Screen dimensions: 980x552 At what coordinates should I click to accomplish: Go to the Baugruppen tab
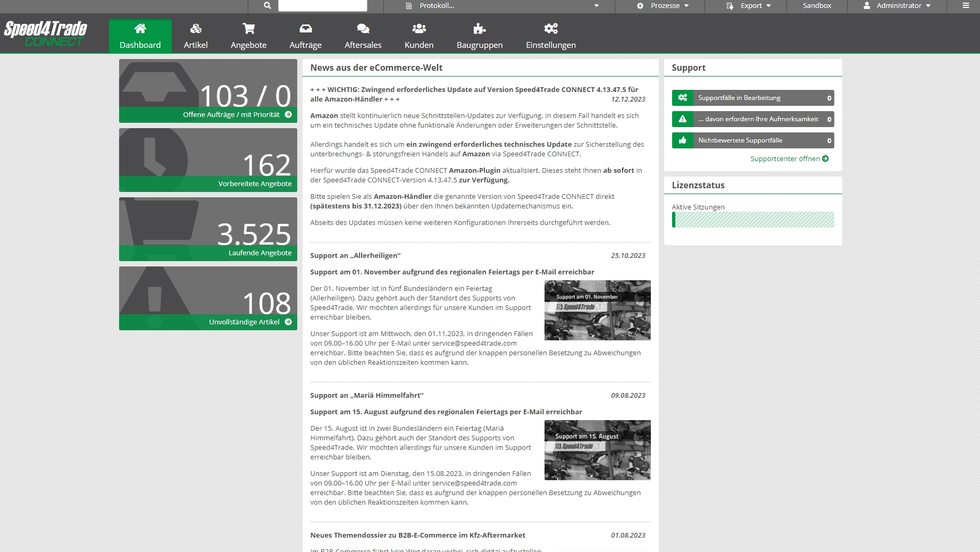click(x=480, y=36)
